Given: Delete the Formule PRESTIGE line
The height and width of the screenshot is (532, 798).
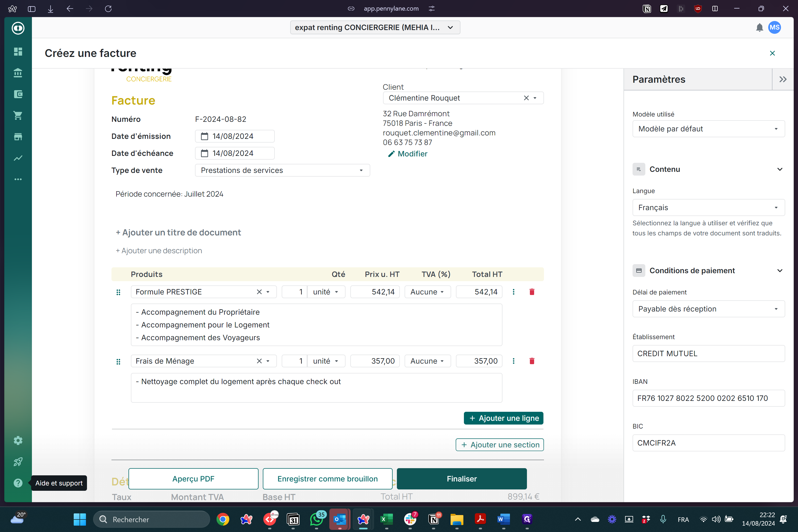Looking at the screenshot, I should (x=532, y=292).
